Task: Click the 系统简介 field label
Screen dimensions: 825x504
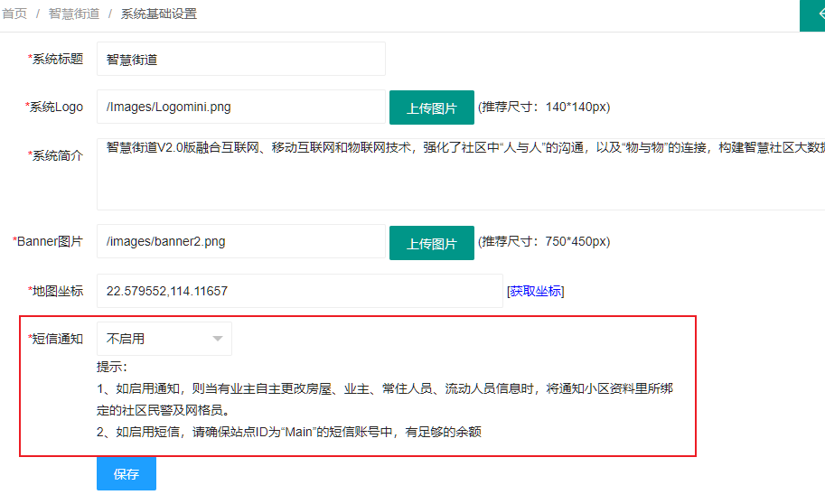Action: click(x=56, y=155)
